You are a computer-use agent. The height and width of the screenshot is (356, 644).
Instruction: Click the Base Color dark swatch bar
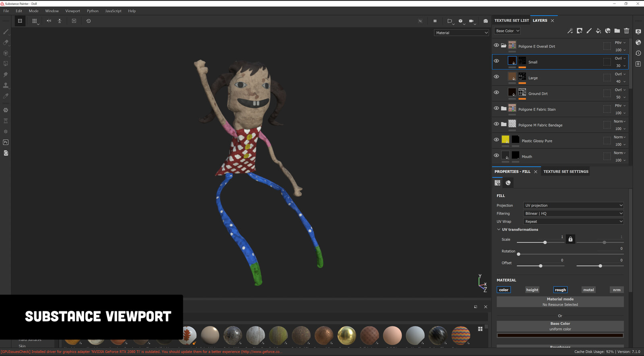click(x=560, y=335)
